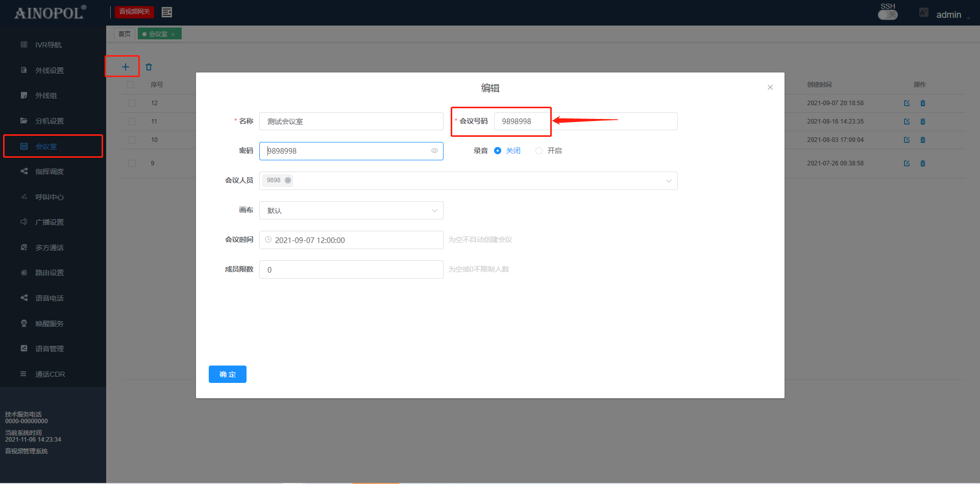Viewport: 980px width, 484px height.
Task: Switch to the 首页 tab
Action: click(x=125, y=34)
